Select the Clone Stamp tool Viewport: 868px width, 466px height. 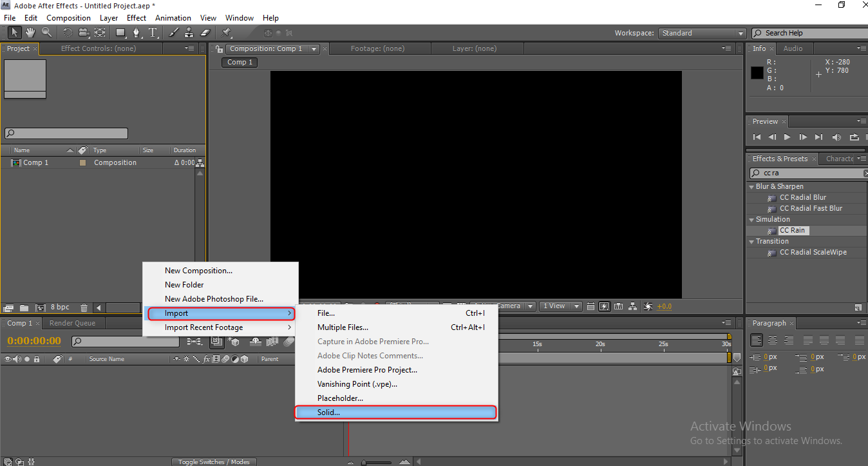coord(189,32)
